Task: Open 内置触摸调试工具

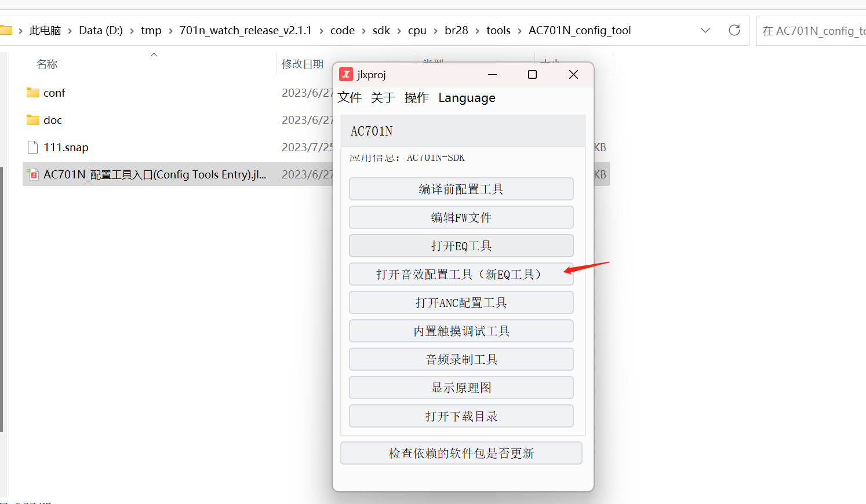Action: pyautogui.click(x=461, y=331)
